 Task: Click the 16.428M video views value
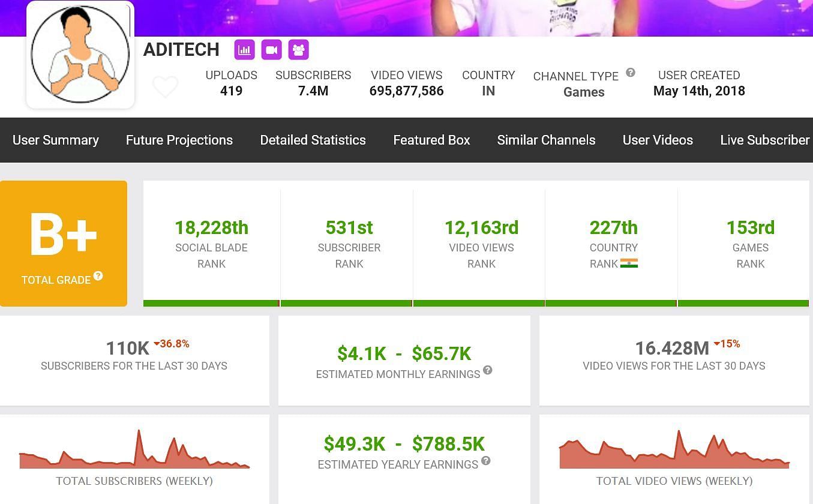673,349
